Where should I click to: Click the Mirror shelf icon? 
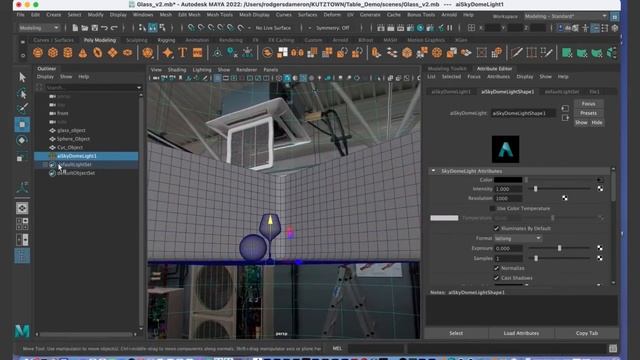pyautogui.click(x=297, y=53)
